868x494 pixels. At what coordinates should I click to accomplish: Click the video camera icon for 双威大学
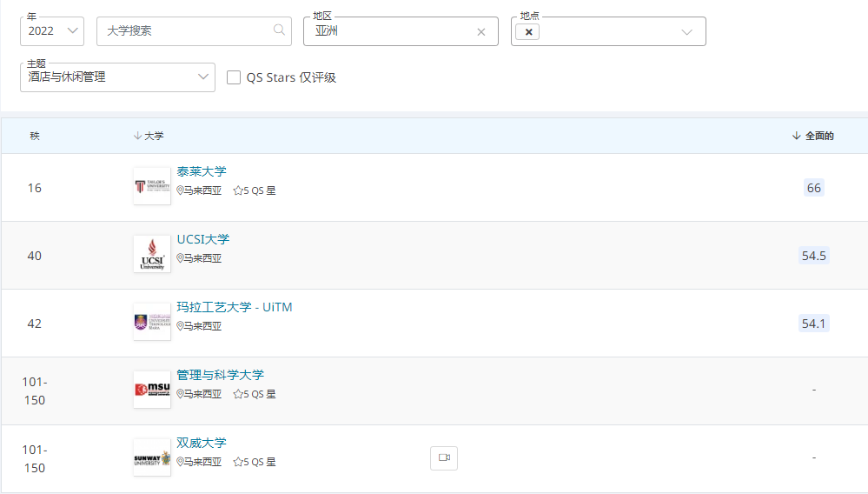click(444, 458)
